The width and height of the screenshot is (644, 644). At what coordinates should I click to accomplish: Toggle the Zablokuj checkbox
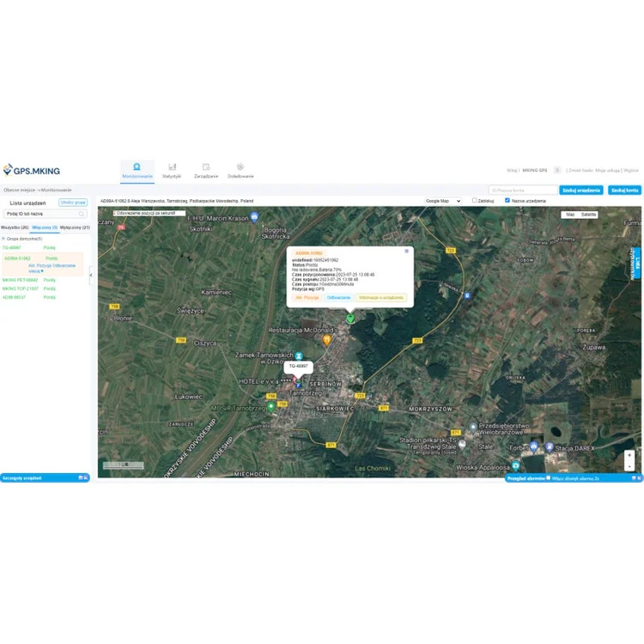475,200
